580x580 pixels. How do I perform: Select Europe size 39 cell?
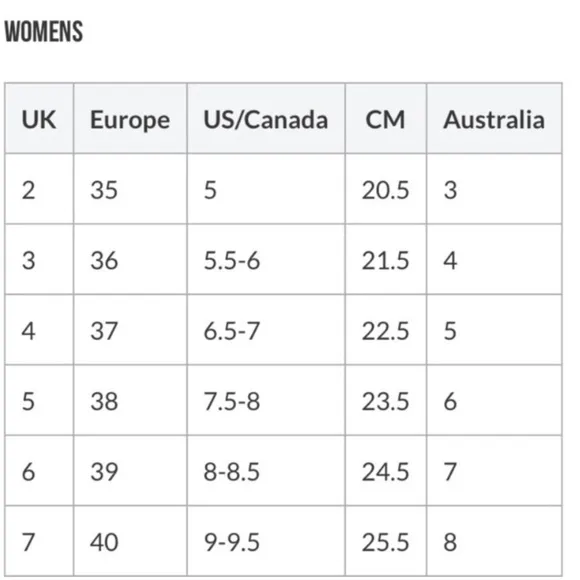(x=130, y=471)
